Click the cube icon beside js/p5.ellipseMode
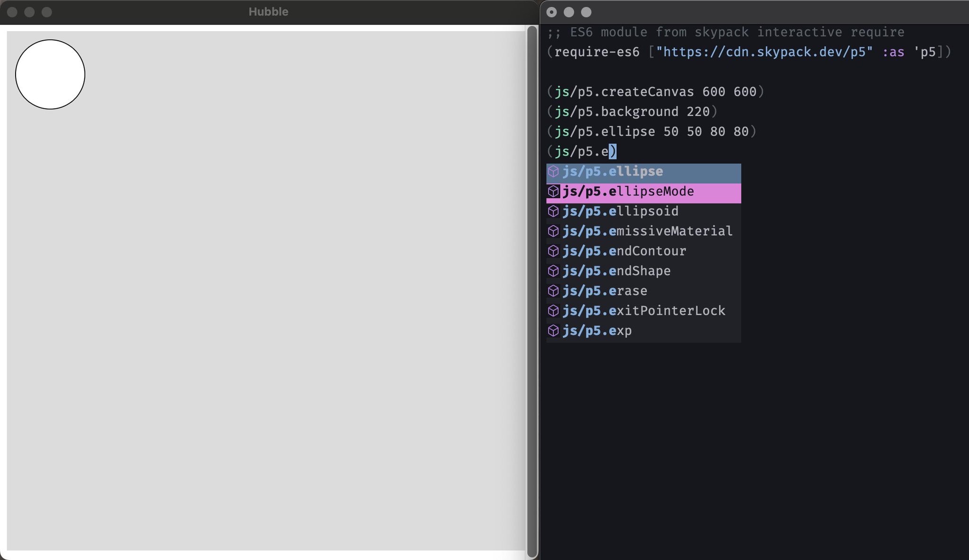 [x=554, y=191]
